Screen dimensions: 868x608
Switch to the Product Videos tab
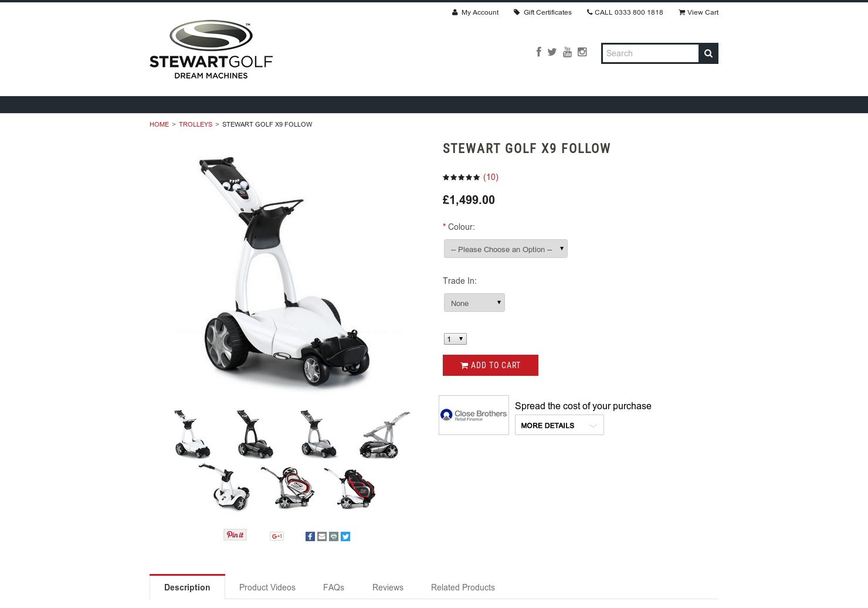click(267, 587)
